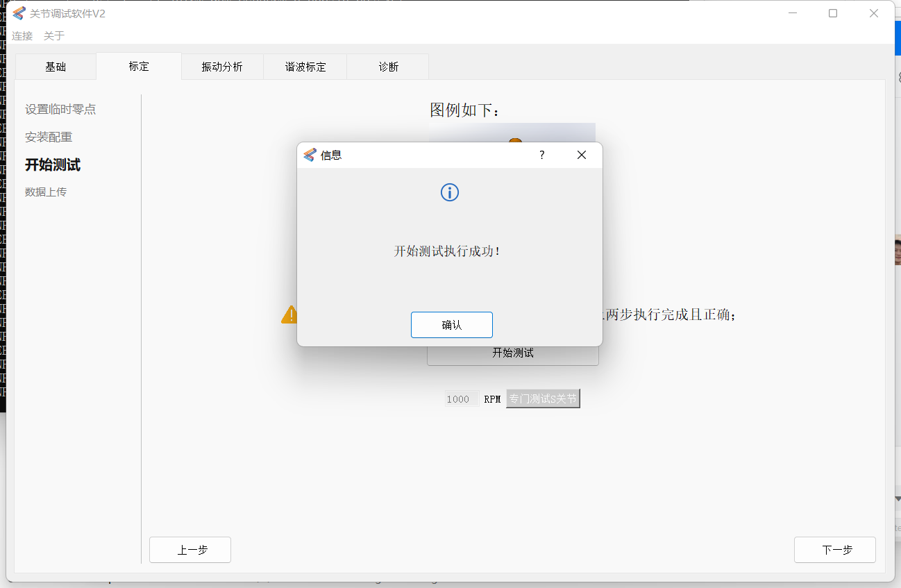The width and height of the screenshot is (901, 588).
Task: Select the 数据上传 step in the sidebar
Action: (x=46, y=192)
